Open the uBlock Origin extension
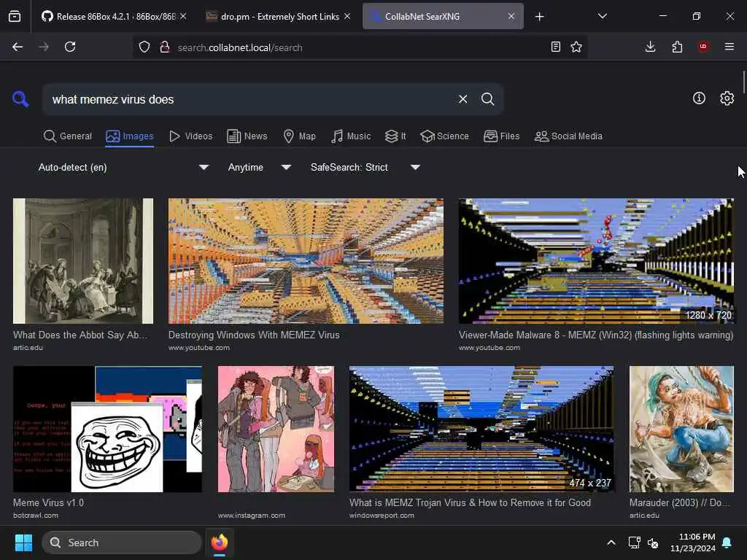Screen dimensions: 747x560 pyautogui.click(x=703, y=47)
